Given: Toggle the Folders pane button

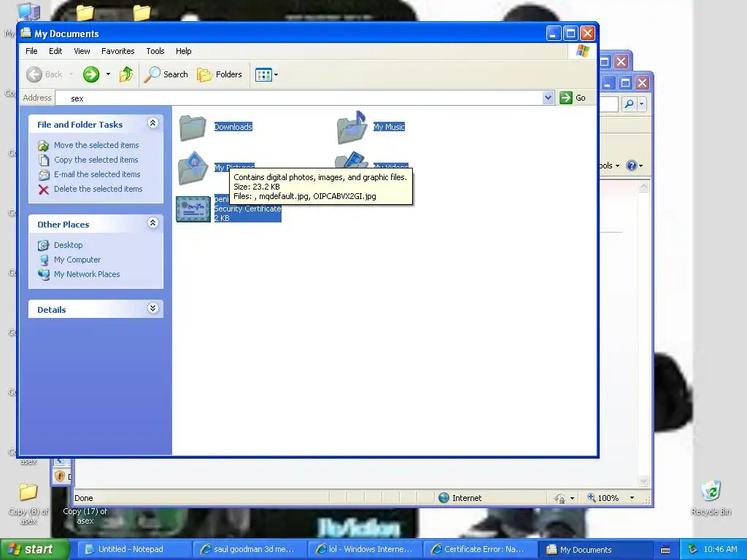Looking at the screenshot, I should (220, 74).
